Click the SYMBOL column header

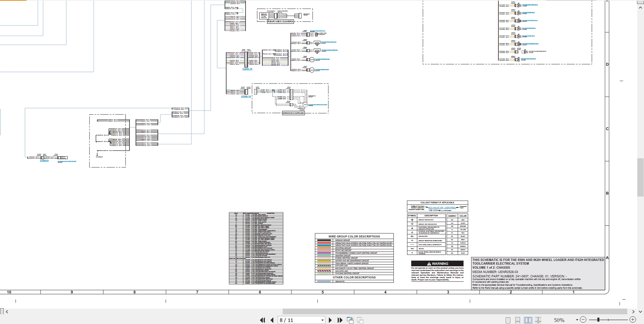tap(412, 216)
